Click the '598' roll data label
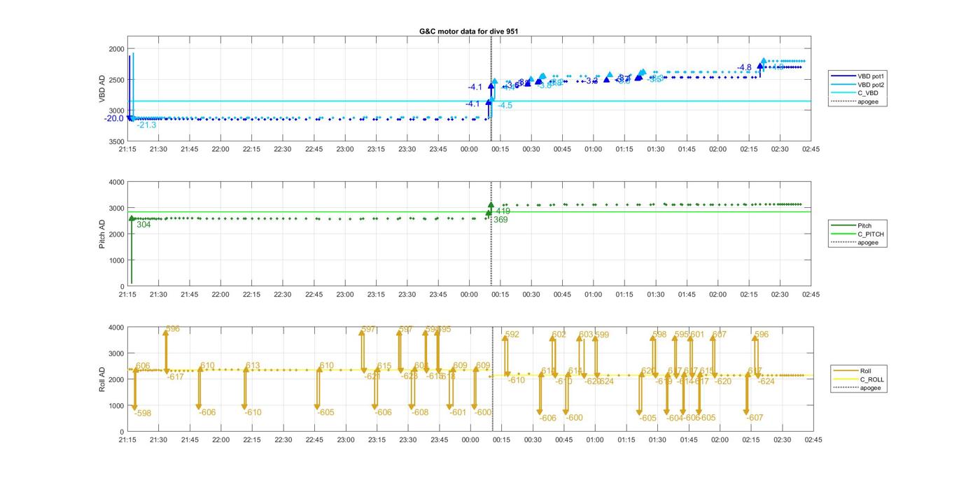This screenshot has height=485, width=980. [659, 335]
